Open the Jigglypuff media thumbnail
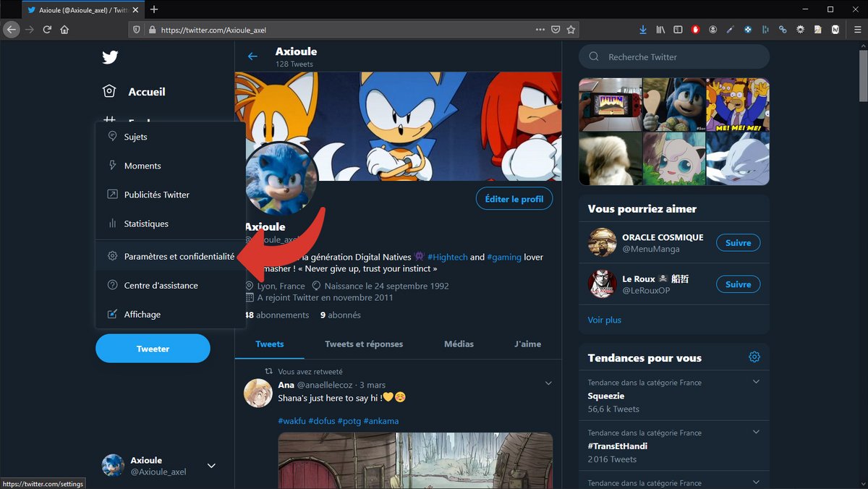868x489 pixels. point(673,158)
